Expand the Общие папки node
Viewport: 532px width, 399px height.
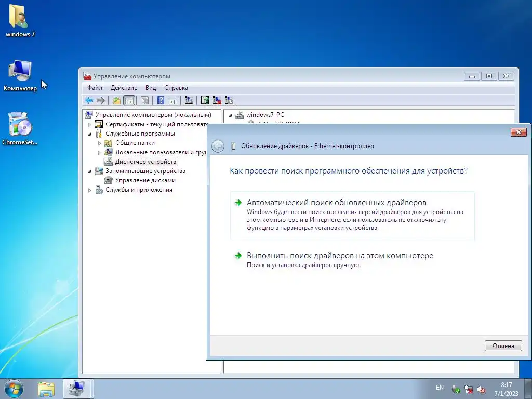(x=99, y=143)
